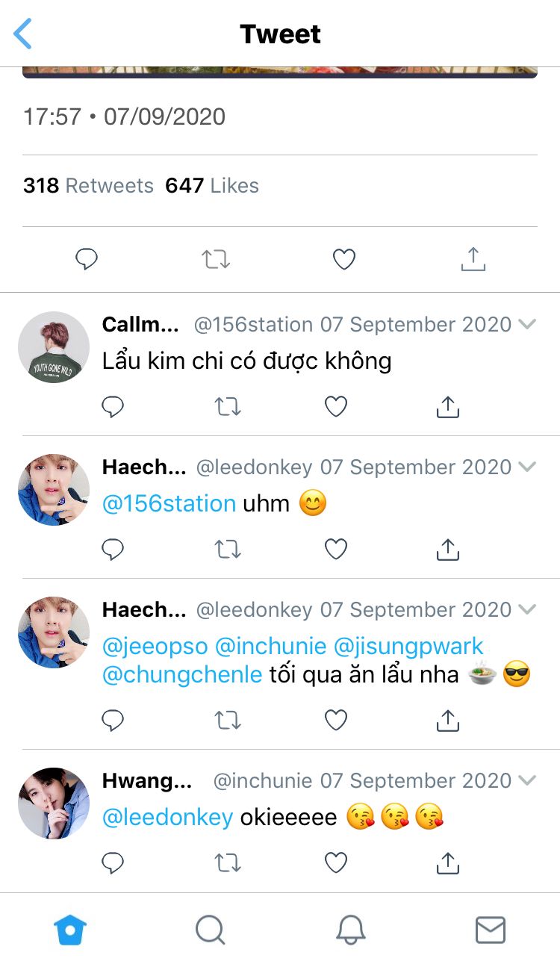Viewport: 560px width, 967px height.
Task: Go back using the top-left arrow
Action: click(24, 34)
